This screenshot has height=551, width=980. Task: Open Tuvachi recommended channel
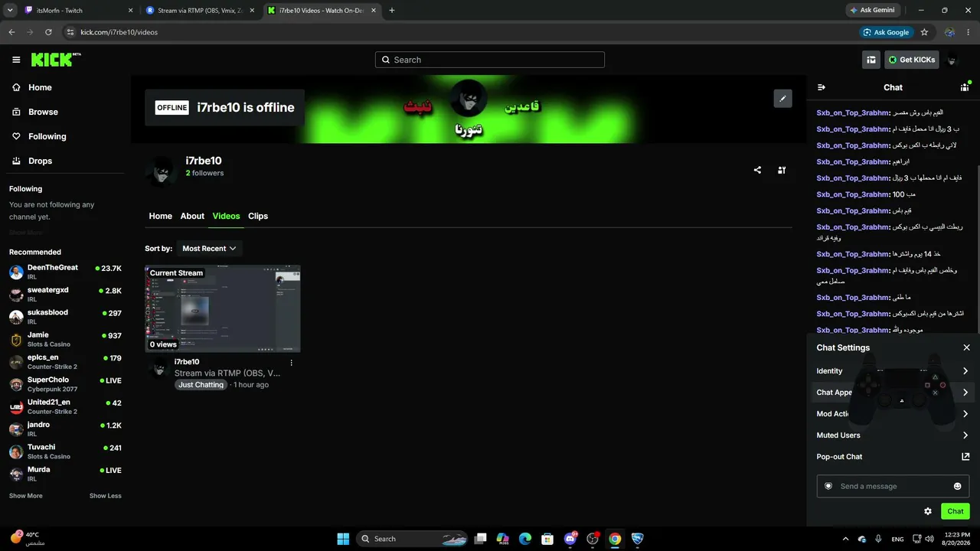coord(65,451)
